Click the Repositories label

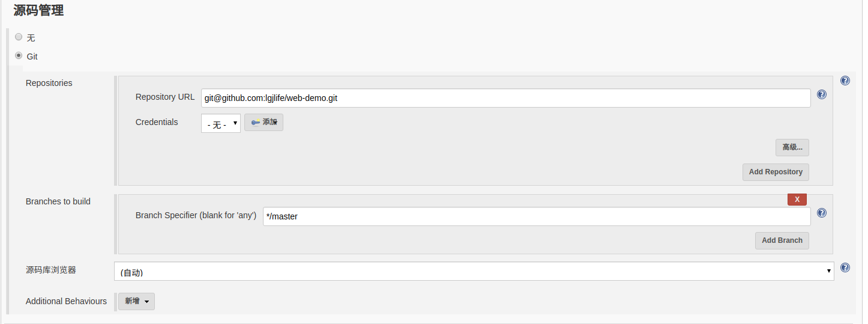(49, 83)
